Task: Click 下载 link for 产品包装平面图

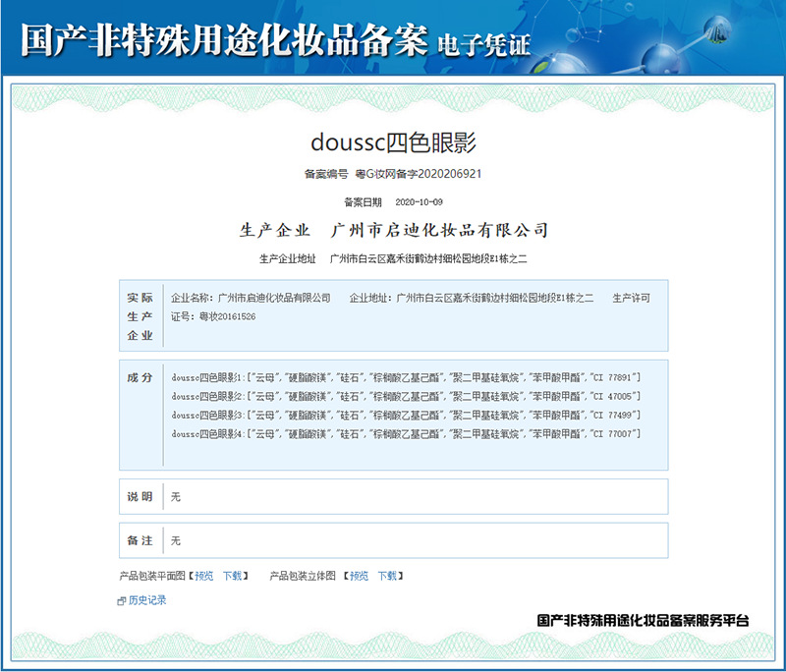Action: pos(232,576)
